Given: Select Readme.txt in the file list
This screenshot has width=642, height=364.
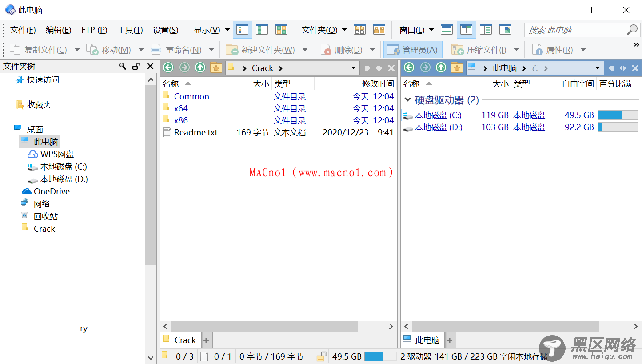Looking at the screenshot, I should [x=195, y=132].
